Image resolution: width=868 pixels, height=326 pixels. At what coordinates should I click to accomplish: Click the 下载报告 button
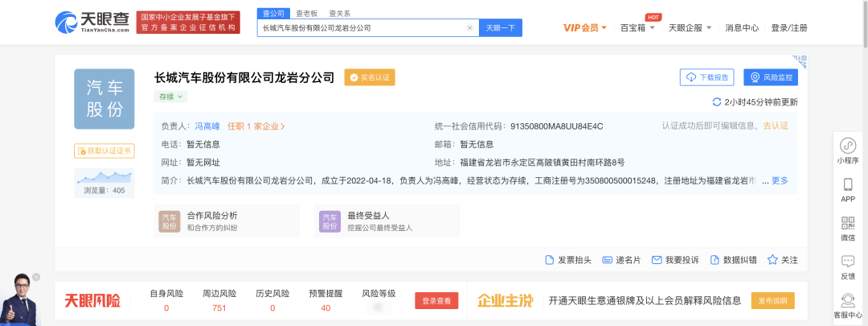pos(707,77)
